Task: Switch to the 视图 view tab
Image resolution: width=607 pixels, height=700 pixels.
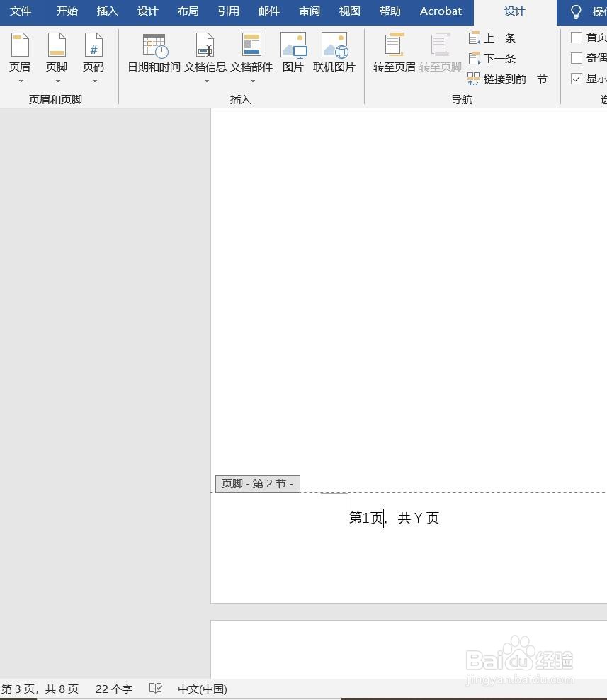Action: pos(349,11)
